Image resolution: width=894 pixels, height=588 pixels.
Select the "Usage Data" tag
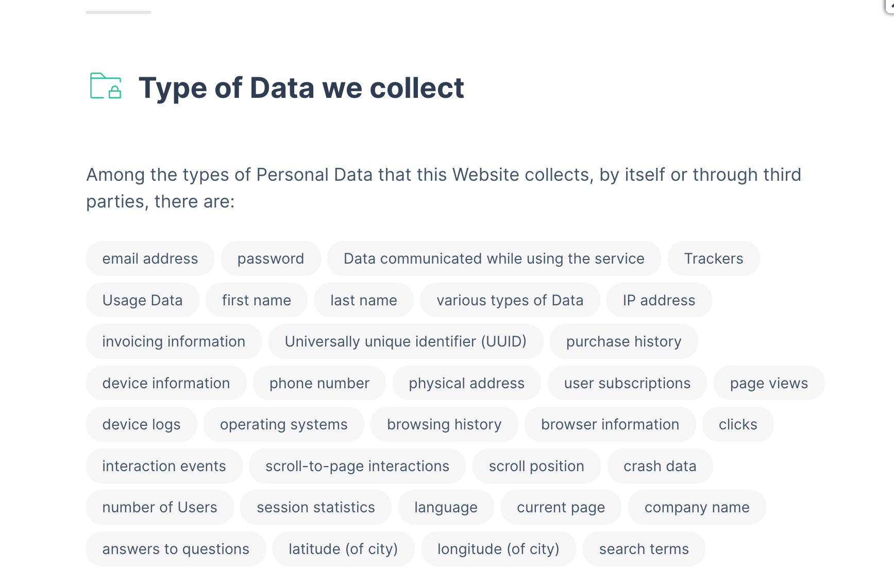[x=142, y=300]
